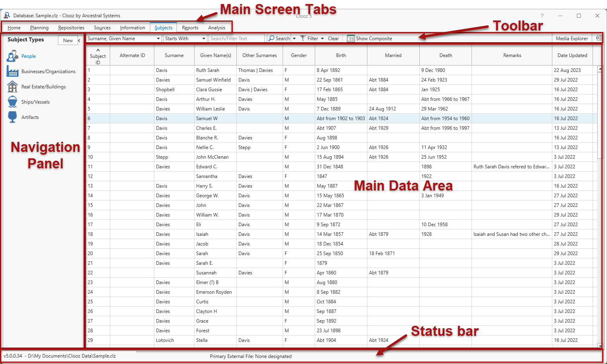Click the New subject button
The image size is (607, 364).
[x=68, y=41]
